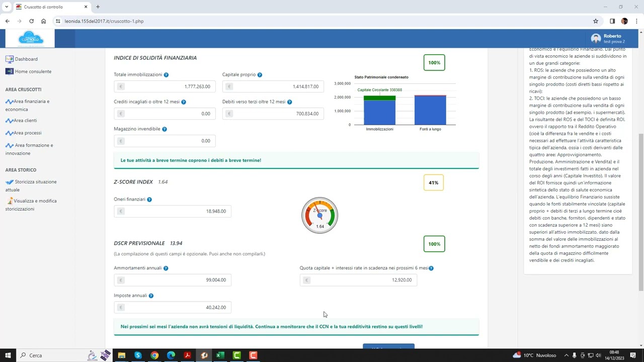Open the tab search dropdown arrow
The height and width of the screenshot is (362, 644).
tap(7, 7)
